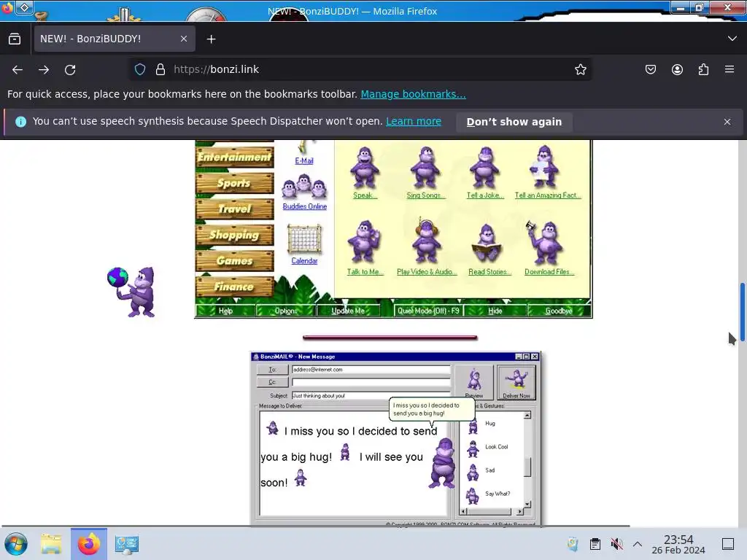Click the Entertainment wooden sign

pyautogui.click(x=234, y=157)
